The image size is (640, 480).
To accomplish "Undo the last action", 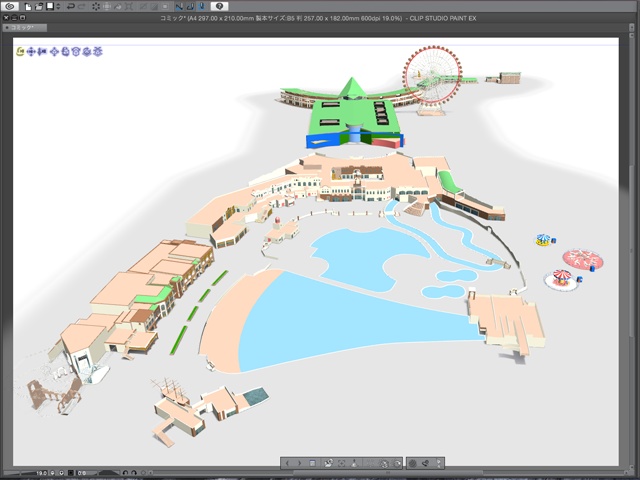I will [x=71, y=6].
